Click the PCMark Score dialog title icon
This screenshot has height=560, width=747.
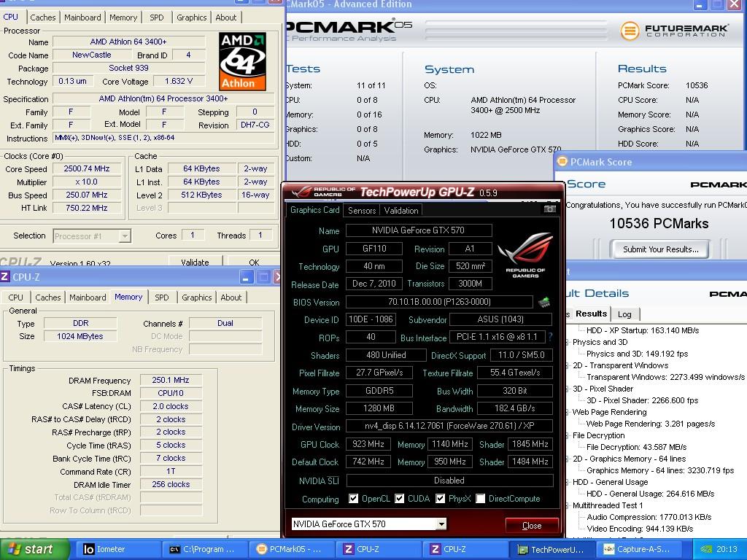(562, 161)
